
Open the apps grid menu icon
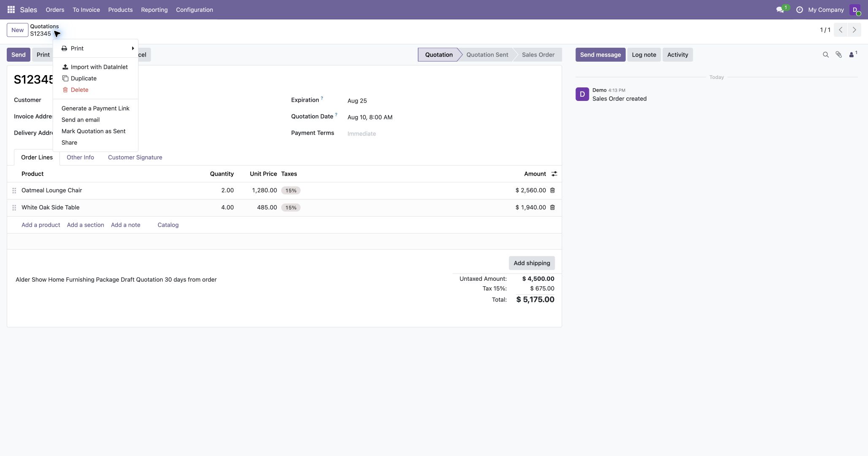tap(11, 9)
